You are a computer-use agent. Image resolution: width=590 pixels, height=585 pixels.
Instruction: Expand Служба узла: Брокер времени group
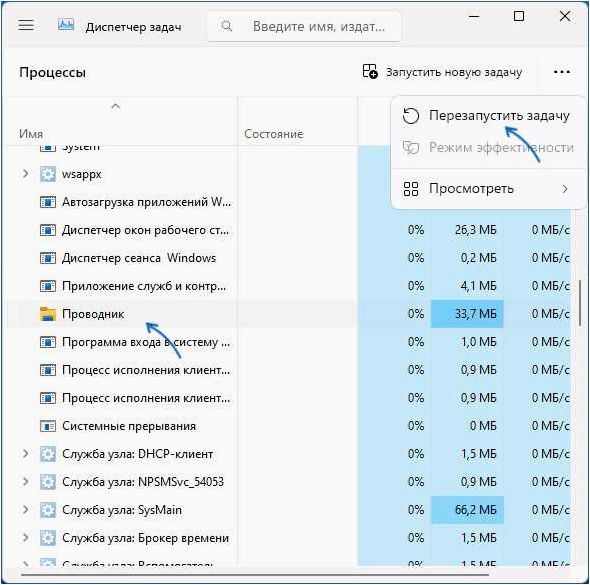[x=25, y=538]
